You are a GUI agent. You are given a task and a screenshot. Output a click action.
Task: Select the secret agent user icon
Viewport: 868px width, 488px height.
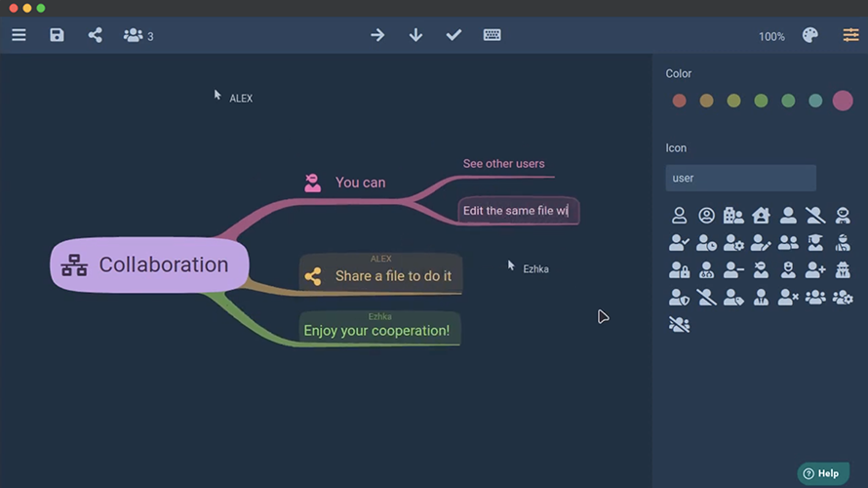843,270
